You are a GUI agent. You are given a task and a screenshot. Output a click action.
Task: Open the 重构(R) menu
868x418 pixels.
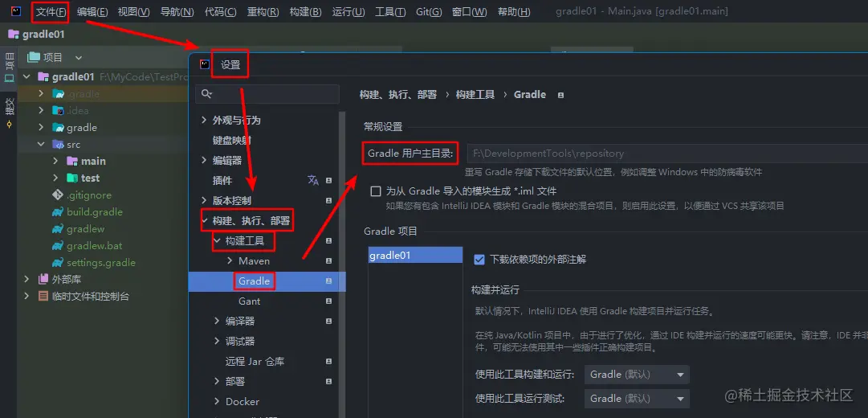tap(263, 11)
